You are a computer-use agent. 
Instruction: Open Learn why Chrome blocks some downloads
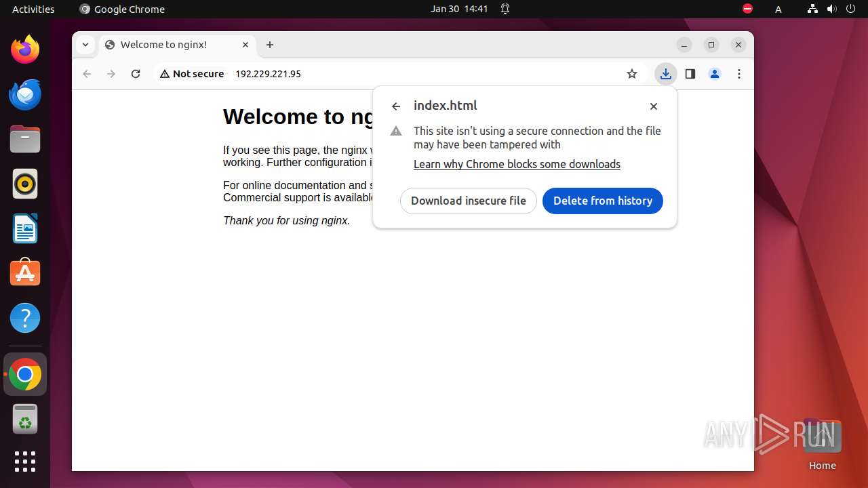click(517, 164)
